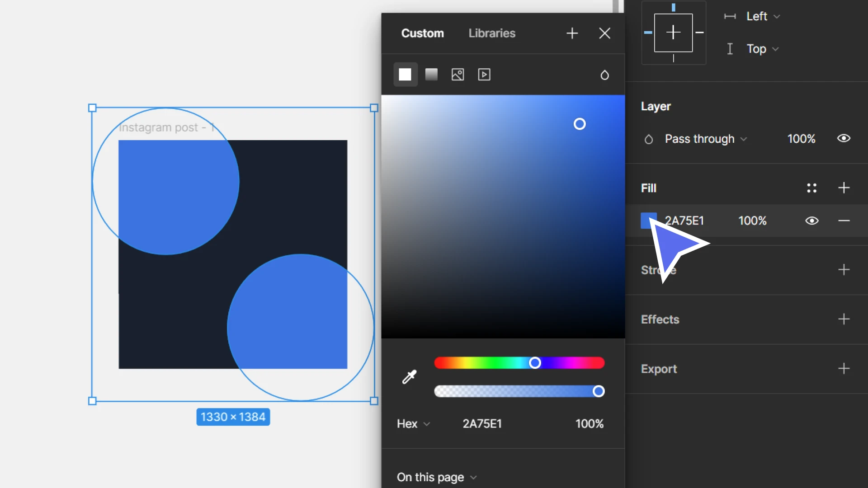Expand the On this page section
This screenshot has width=868, height=488.
pyautogui.click(x=436, y=477)
